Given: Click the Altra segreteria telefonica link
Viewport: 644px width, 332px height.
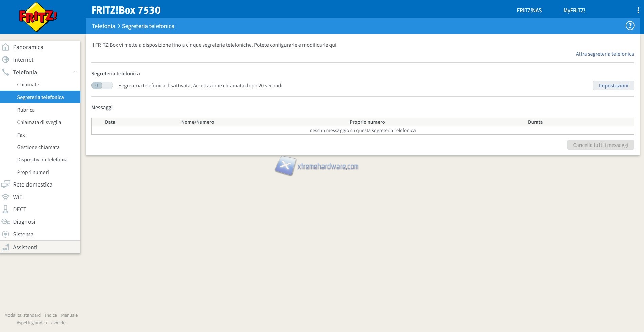Looking at the screenshot, I should [x=605, y=54].
